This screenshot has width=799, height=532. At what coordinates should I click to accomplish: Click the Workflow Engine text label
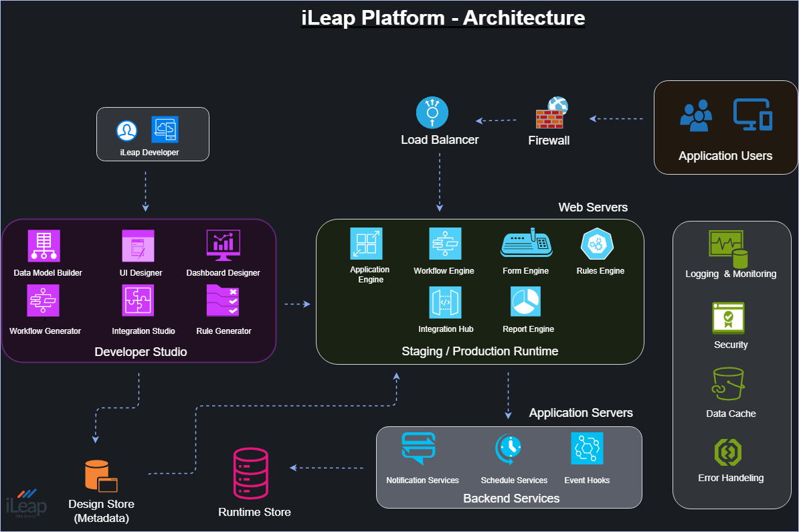[x=444, y=271]
